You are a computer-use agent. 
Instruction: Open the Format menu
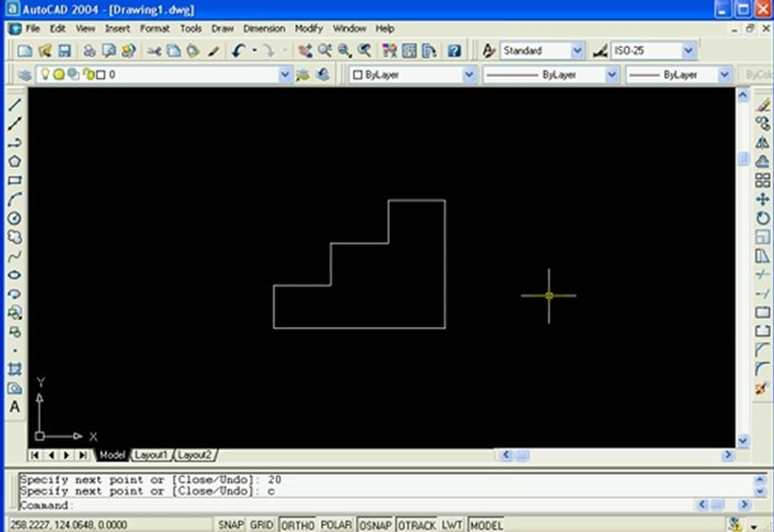[x=155, y=29]
